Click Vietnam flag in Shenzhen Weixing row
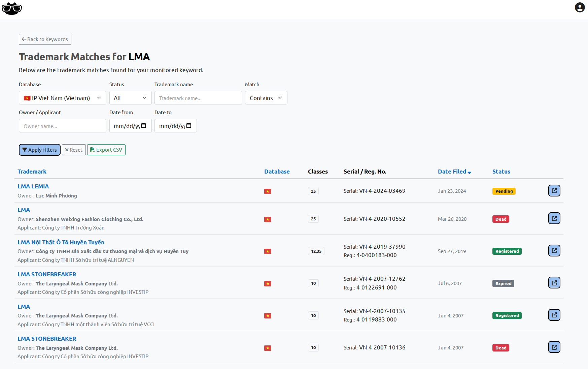This screenshot has width=588, height=369. (268, 219)
